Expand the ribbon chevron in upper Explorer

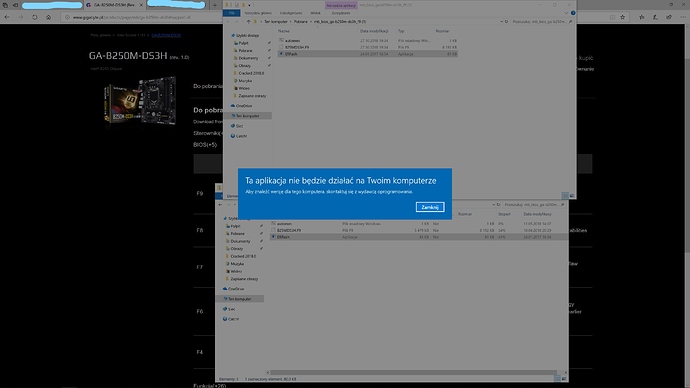point(566,13)
